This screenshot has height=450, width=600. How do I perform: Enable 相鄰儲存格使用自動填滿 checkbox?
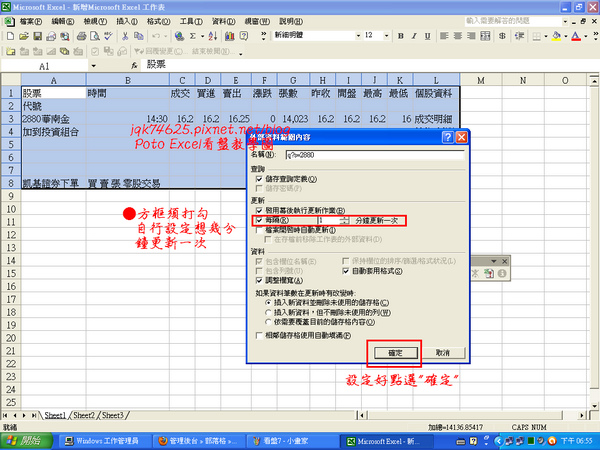click(x=259, y=336)
